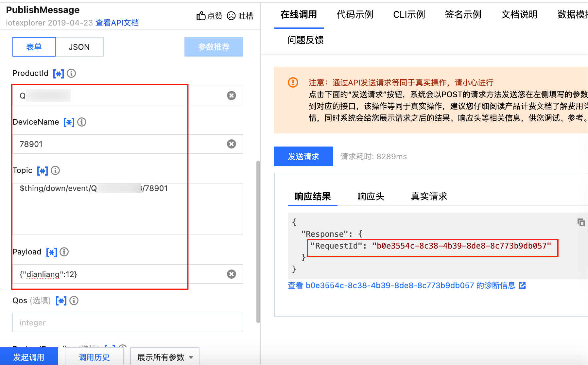Copy the response JSON using the copy icon

pyautogui.click(x=581, y=222)
